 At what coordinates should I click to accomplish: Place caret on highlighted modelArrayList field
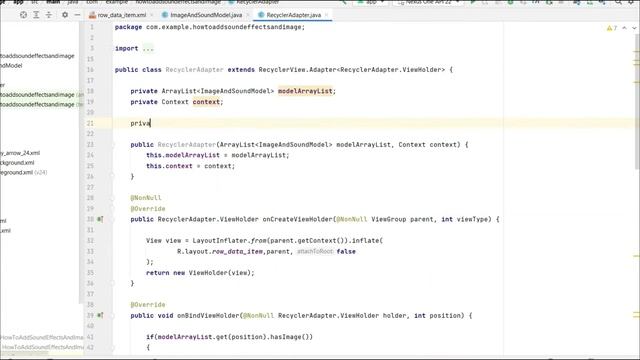tap(305, 91)
